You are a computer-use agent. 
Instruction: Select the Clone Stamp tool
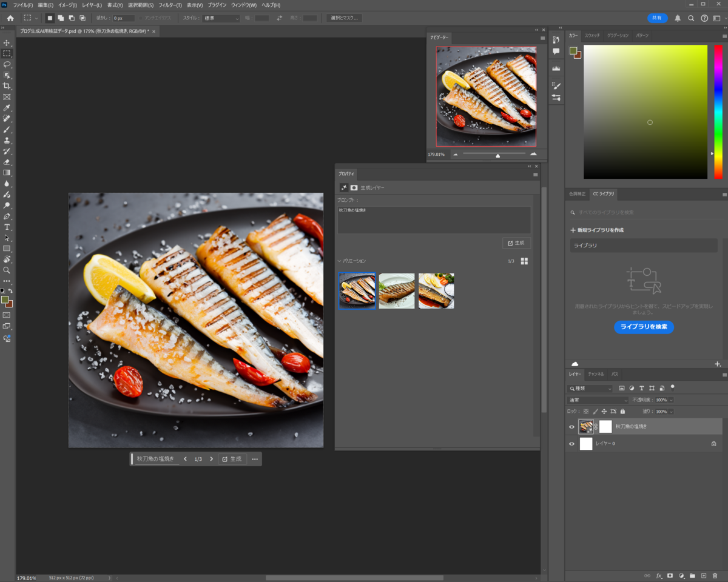click(x=7, y=141)
